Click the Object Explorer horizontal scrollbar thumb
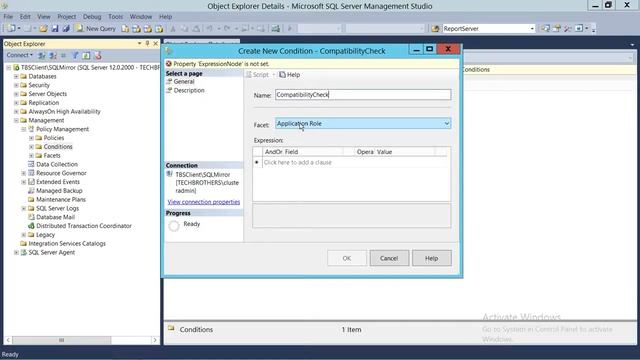This screenshot has width=640, height=360. (61, 340)
